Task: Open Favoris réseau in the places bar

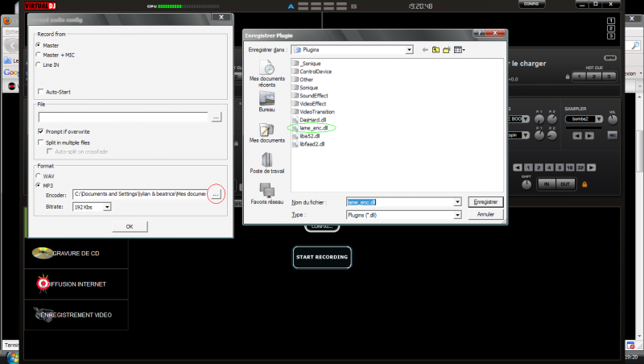Action: pos(267,193)
